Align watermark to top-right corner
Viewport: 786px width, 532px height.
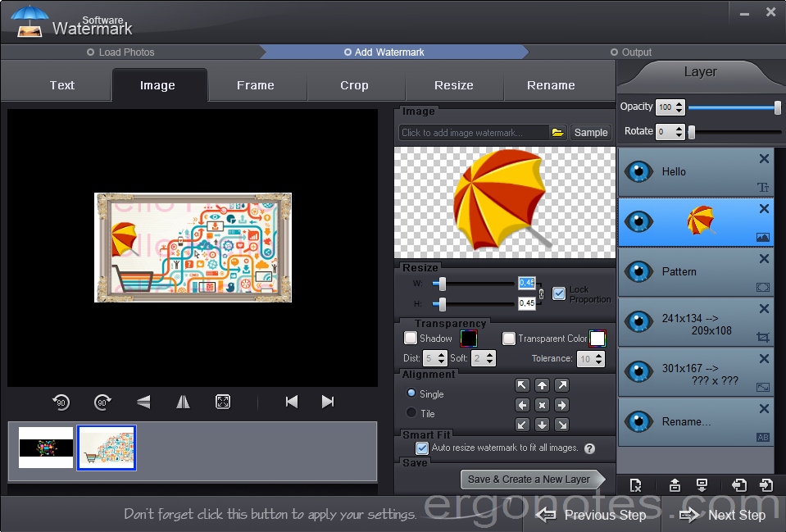(x=562, y=385)
